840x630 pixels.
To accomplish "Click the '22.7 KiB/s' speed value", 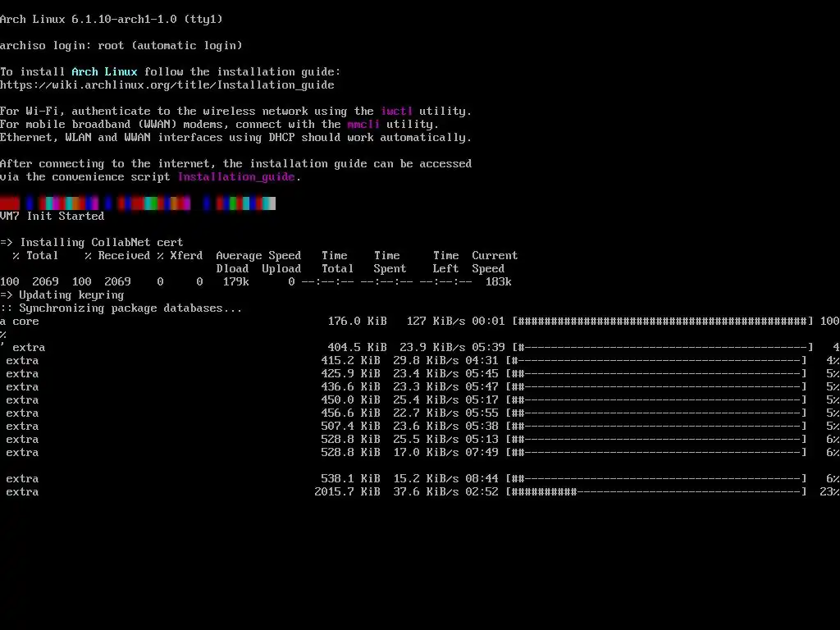I will click(x=426, y=413).
